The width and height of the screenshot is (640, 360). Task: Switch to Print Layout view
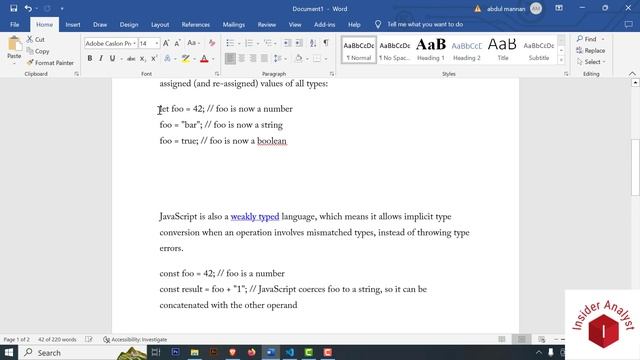click(x=522, y=339)
